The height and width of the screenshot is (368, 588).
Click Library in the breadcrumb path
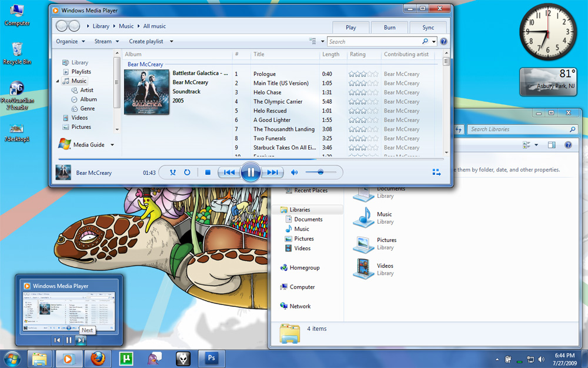coord(101,26)
